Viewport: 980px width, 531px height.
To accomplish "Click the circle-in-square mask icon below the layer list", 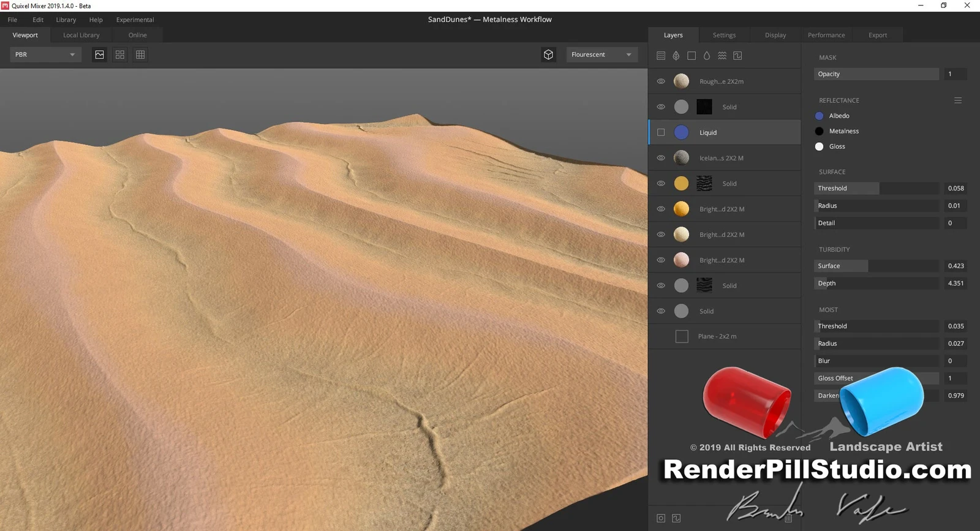I will (661, 518).
